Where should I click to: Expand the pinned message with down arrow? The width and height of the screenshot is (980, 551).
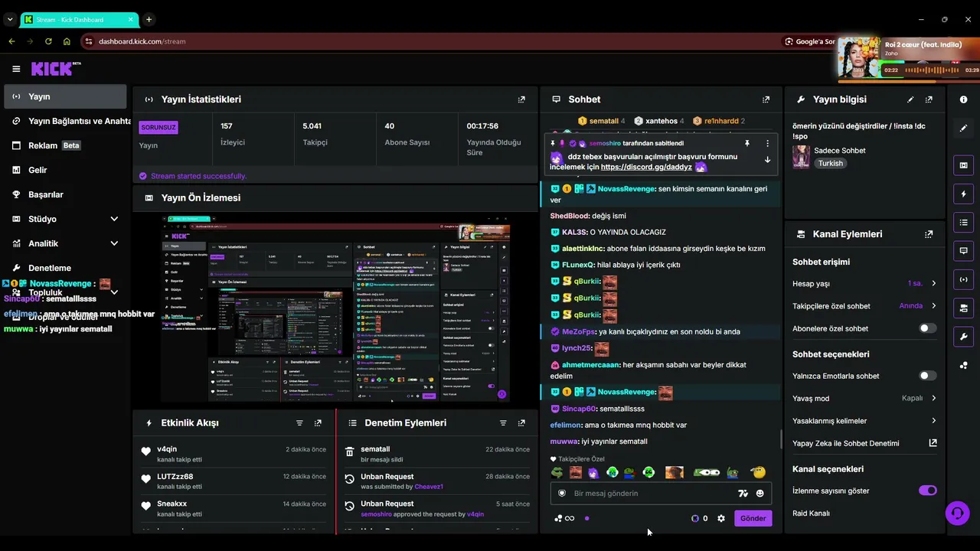point(767,160)
